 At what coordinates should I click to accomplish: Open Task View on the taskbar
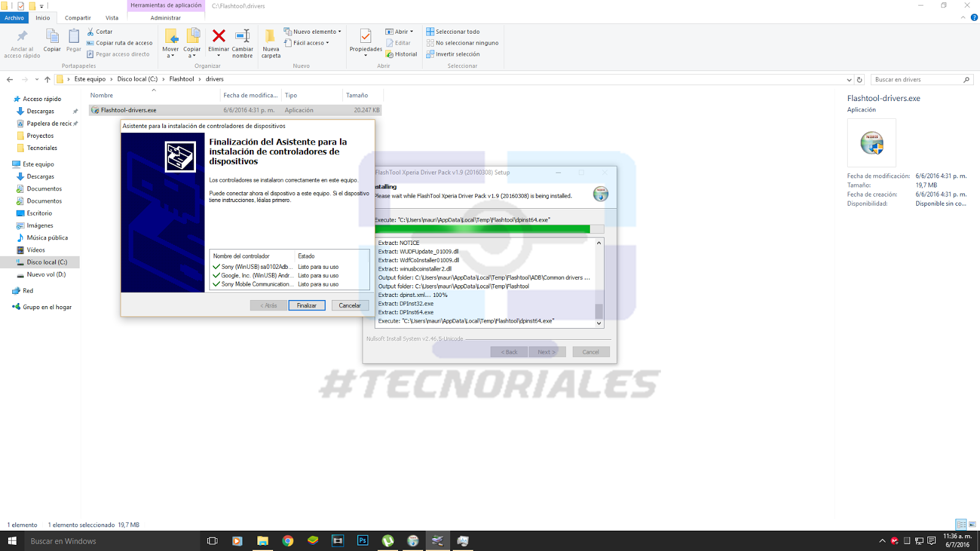tap(212, 541)
